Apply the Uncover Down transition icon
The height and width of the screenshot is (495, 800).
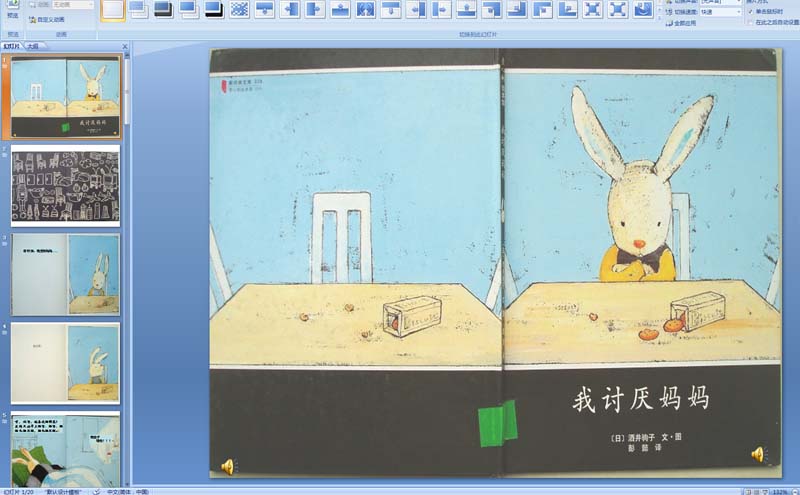coord(391,9)
